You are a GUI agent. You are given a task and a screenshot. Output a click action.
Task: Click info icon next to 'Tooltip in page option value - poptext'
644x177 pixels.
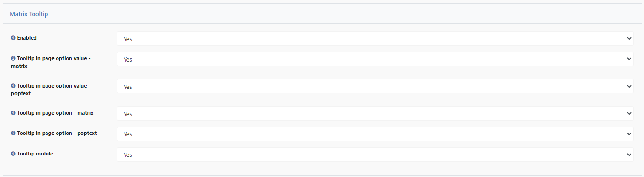tap(13, 85)
